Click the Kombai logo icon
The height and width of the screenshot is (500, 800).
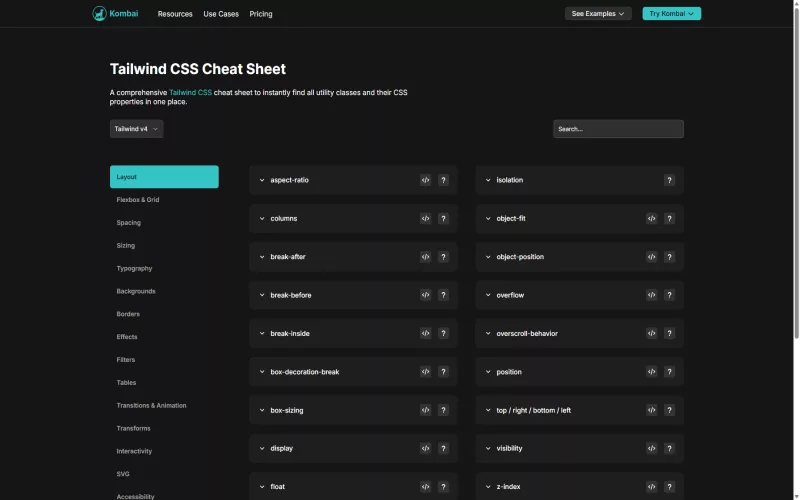pyautogui.click(x=99, y=14)
